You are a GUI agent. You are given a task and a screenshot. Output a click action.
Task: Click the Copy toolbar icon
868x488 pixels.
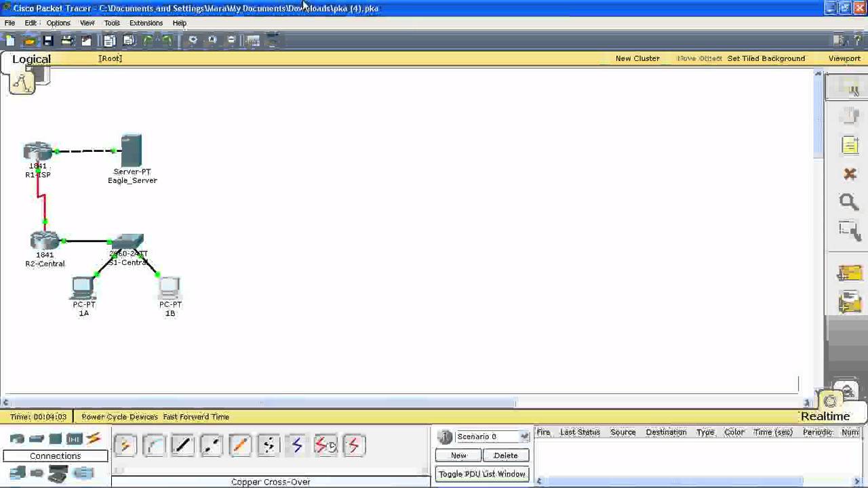pyautogui.click(x=109, y=41)
